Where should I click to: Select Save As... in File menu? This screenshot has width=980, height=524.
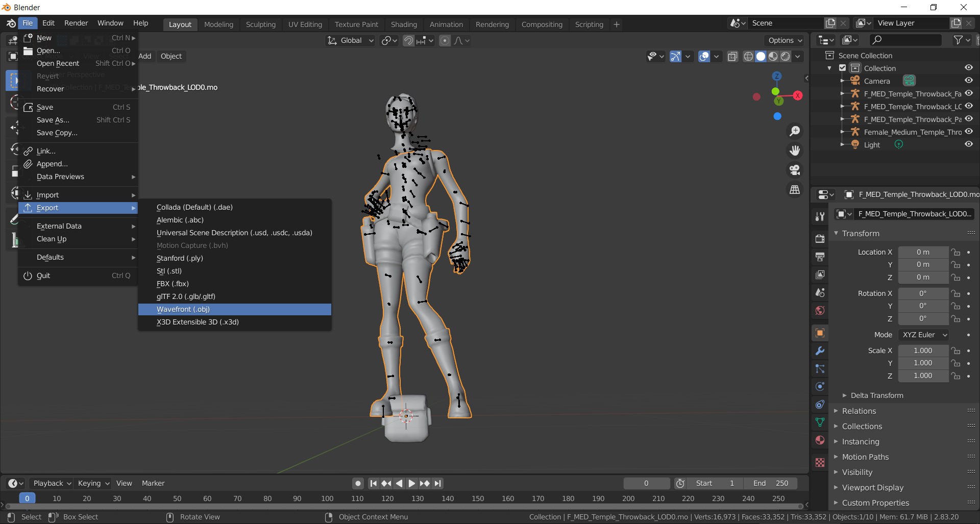coord(78,120)
